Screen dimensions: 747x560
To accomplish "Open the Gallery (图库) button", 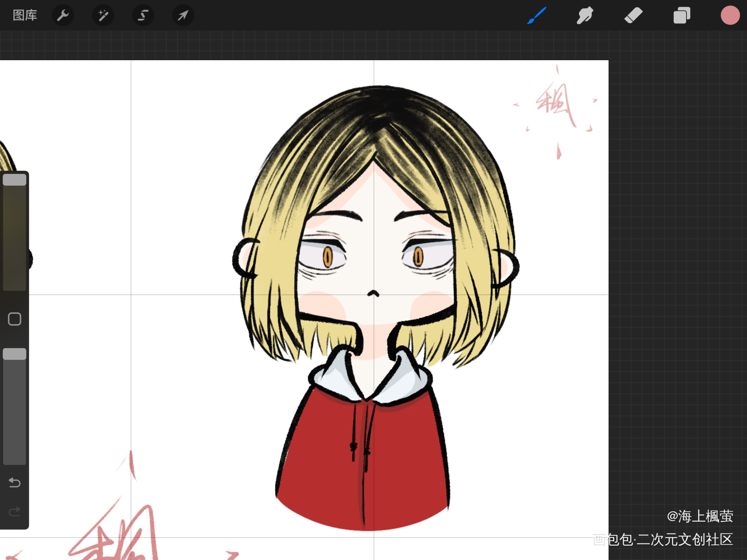I will (25, 15).
